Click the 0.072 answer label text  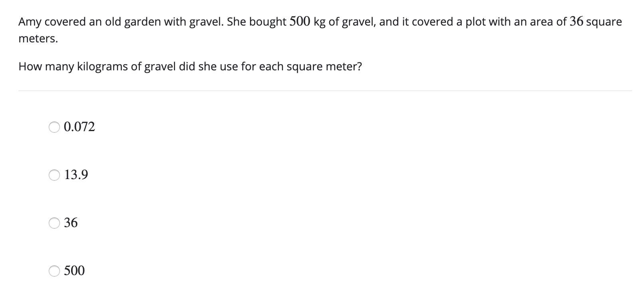tap(80, 127)
